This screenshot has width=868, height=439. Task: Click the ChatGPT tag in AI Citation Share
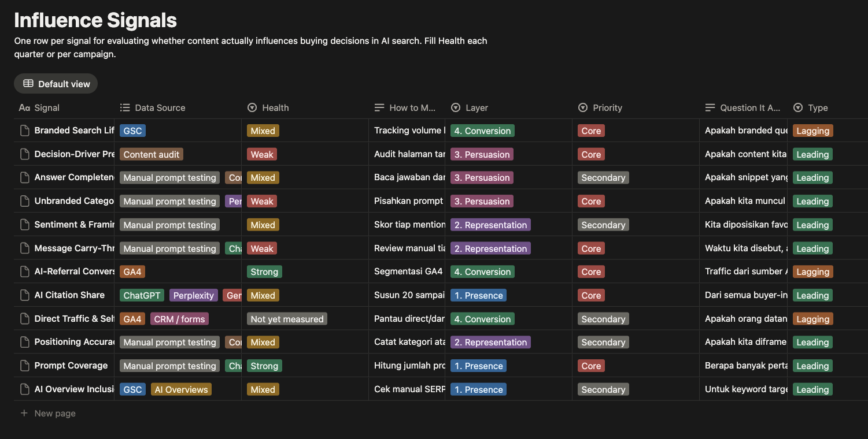click(142, 295)
